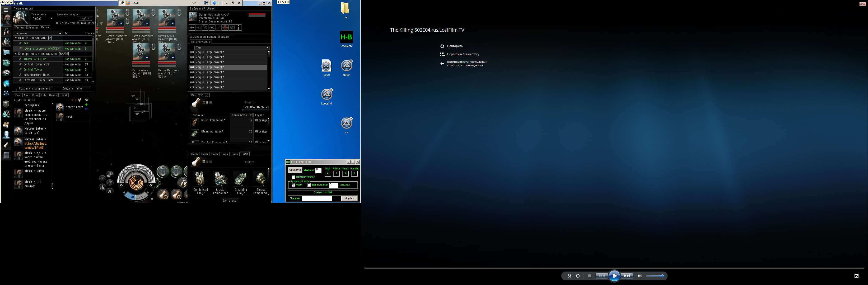Open the mail envelope icon in sidebar

tap(6, 52)
